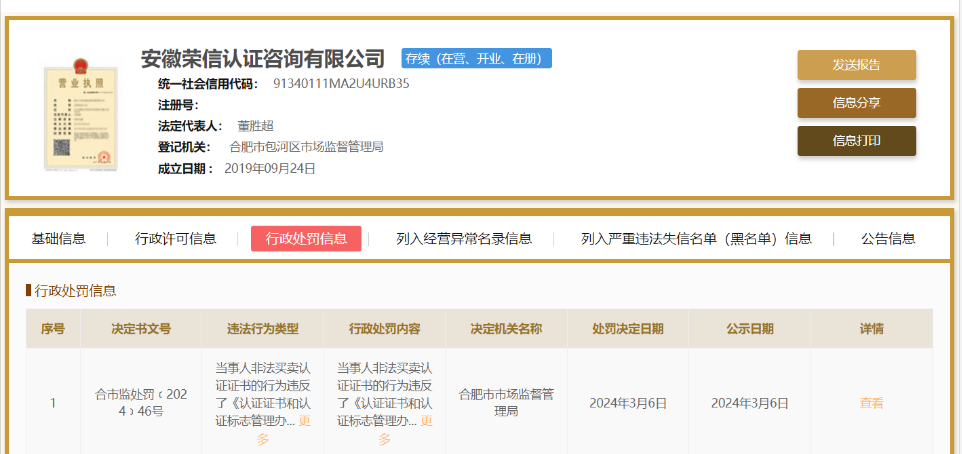This screenshot has height=454, width=962.
Task: Open the 行政许可信息 tab
Action: click(x=176, y=239)
